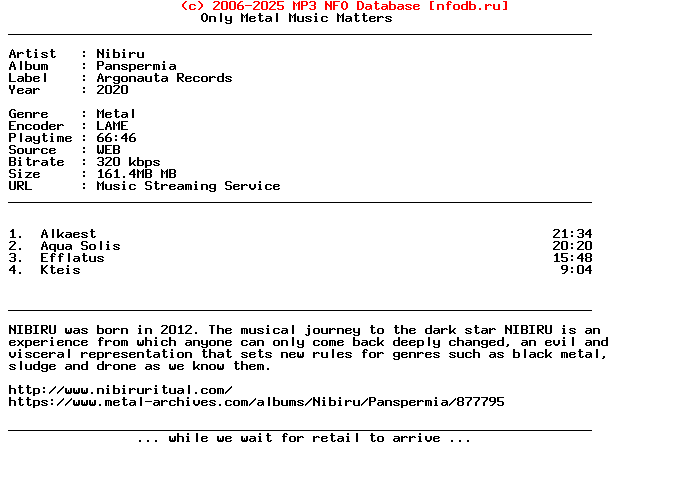Viewport: 688px width, 480px height.
Task: Click the 'Encoder' field label
Action: pyautogui.click(x=36, y=126)
